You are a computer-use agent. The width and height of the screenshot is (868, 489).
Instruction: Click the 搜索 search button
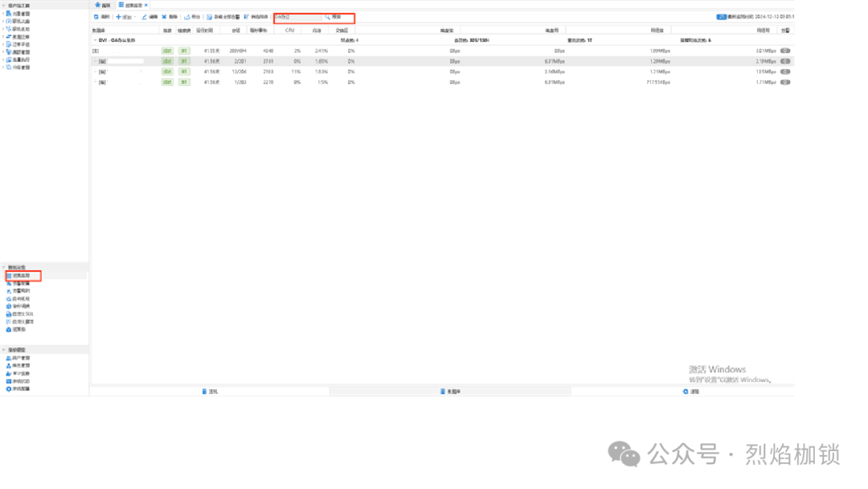point(334,17)
